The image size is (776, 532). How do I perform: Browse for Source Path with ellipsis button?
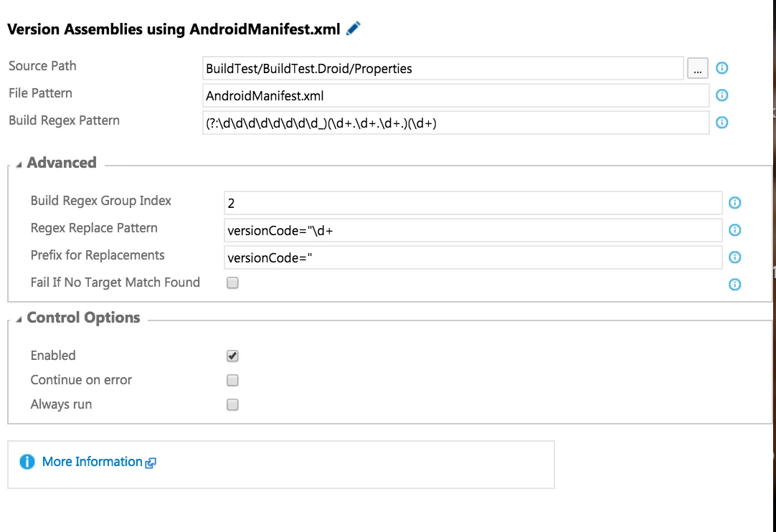[x=697, y=69]
